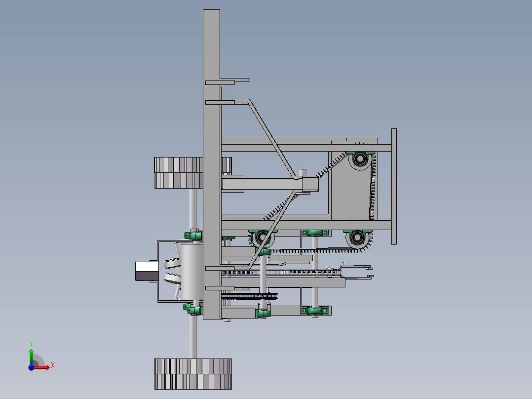532x399 pixels.
Task: Select the axle shaft above the lower wheel
Action: pos(192,337)
